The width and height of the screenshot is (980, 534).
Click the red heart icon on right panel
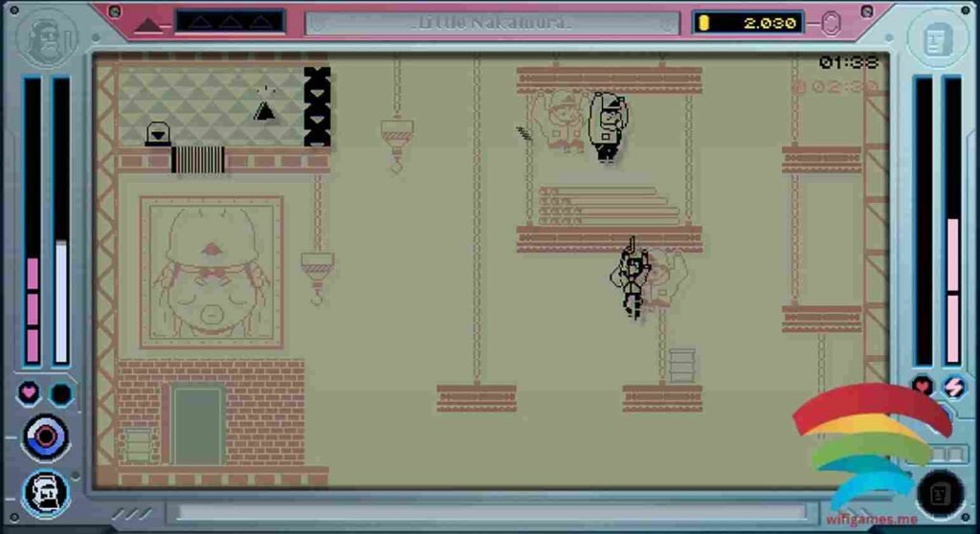point(922,386)
